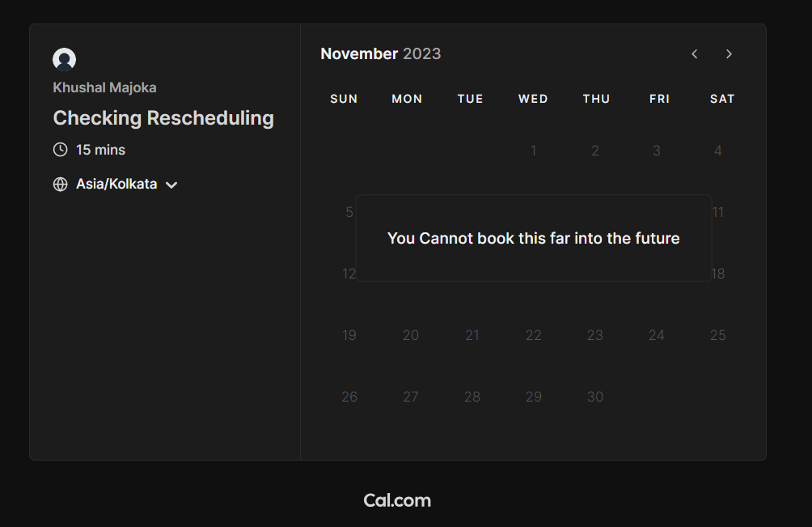
Task: Click the Khushal Majoka name link
Action: coord(104,87)
